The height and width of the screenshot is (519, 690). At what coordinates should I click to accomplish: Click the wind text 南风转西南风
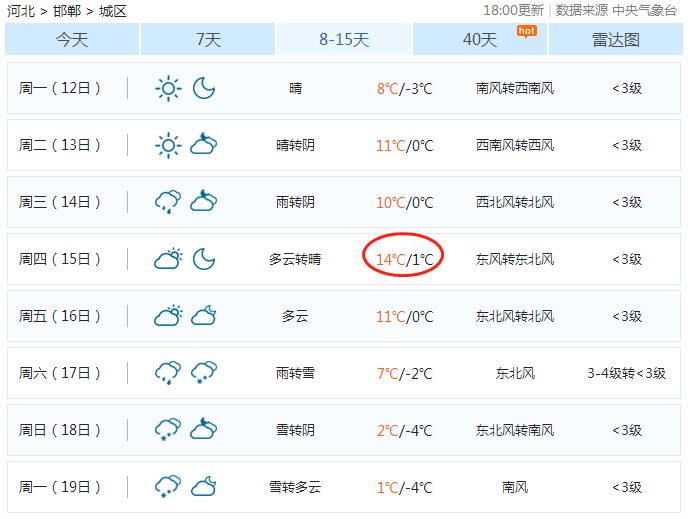tap(515, 88)
